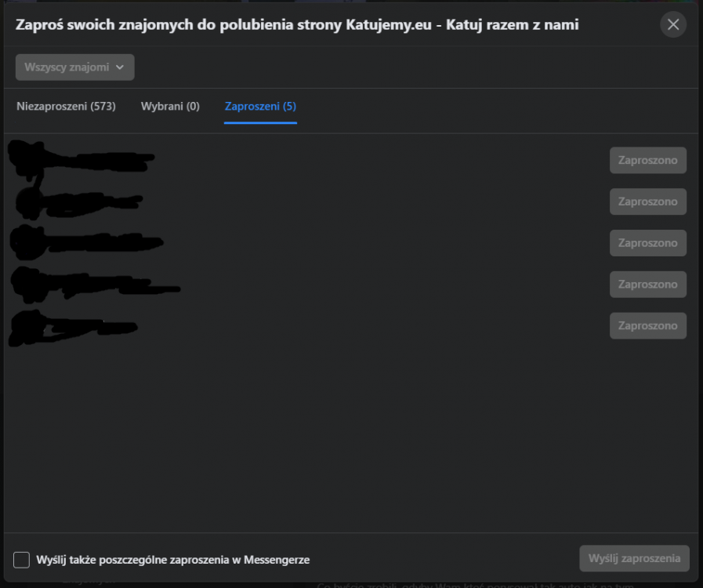This screenshot has width=703, height=588.
Task: Click the Messenger invitation checkbox label text
Action: 173,560
